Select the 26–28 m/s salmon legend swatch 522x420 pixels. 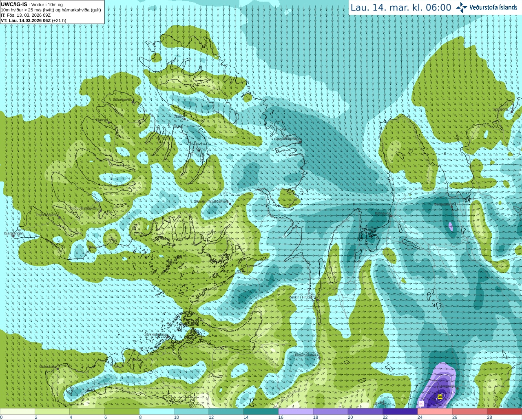[470, 411]
